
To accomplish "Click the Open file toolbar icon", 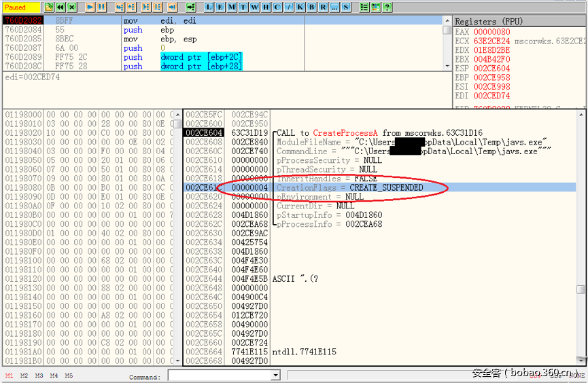I will (50, 7).
